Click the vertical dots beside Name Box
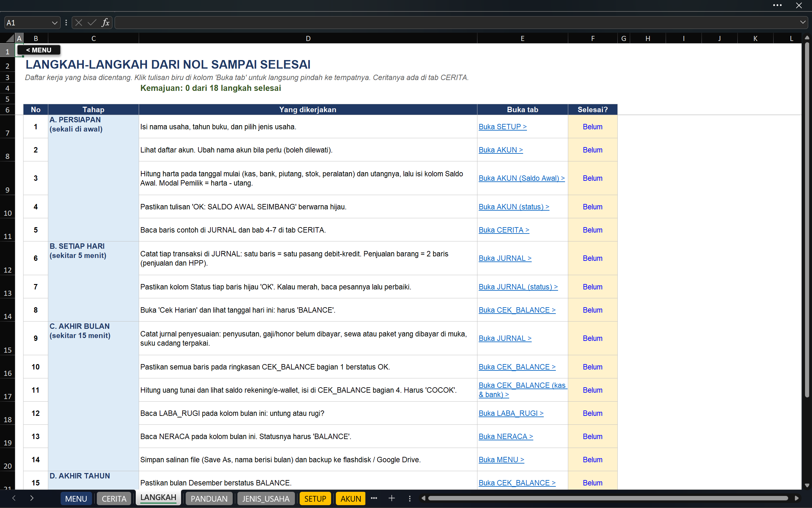This screenshot has height=508, width=812. coord(66,23)
